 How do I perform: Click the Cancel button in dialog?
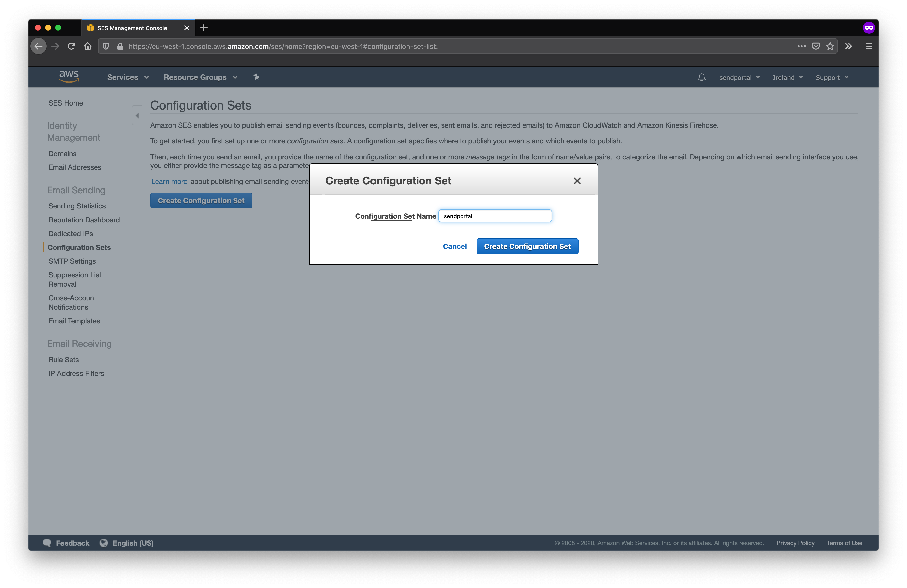click(455, 246)
